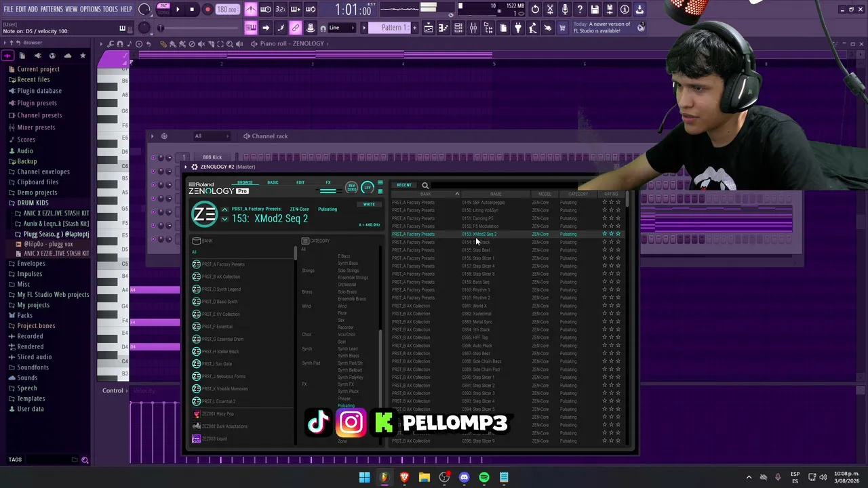The height and width of the screenshot is (488, 868).
Task: Save the project with the floppy icon
Action: pyautogui.click(x=595, y=9)
